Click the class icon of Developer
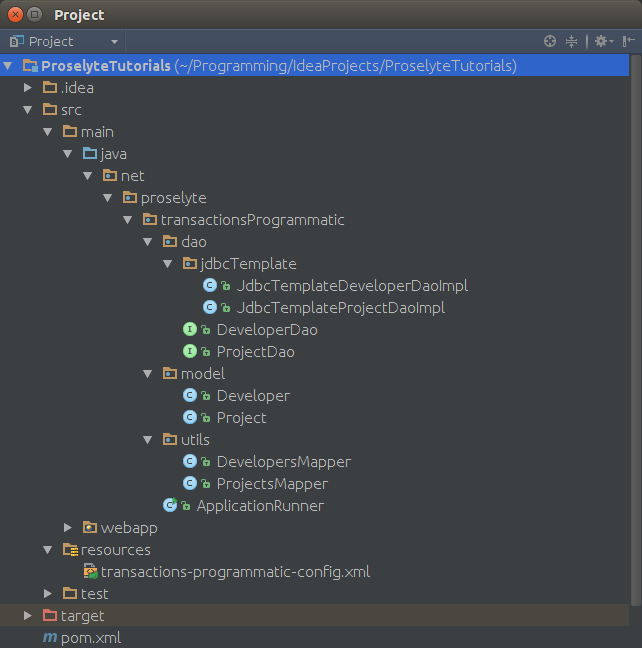Screen dimensions: 642x648 click(190, 395)
